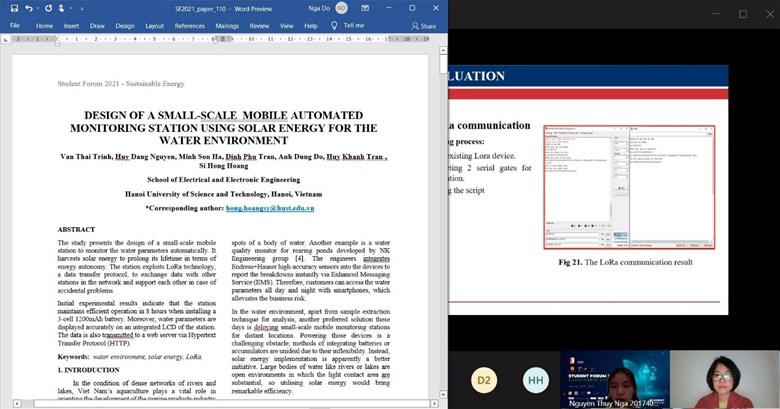The width and height of the screenshot is (780, 409).
Task: Click the vertical scrollbar down arrow
Action: tap(443, 395)
